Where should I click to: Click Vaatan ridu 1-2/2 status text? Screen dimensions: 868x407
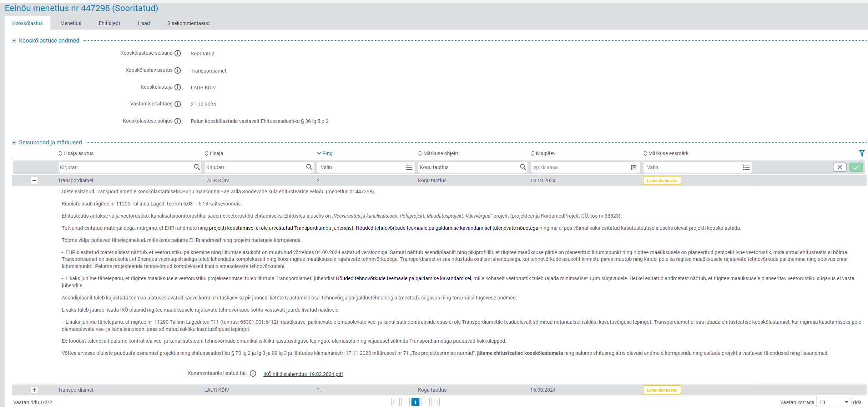(32, 402)
